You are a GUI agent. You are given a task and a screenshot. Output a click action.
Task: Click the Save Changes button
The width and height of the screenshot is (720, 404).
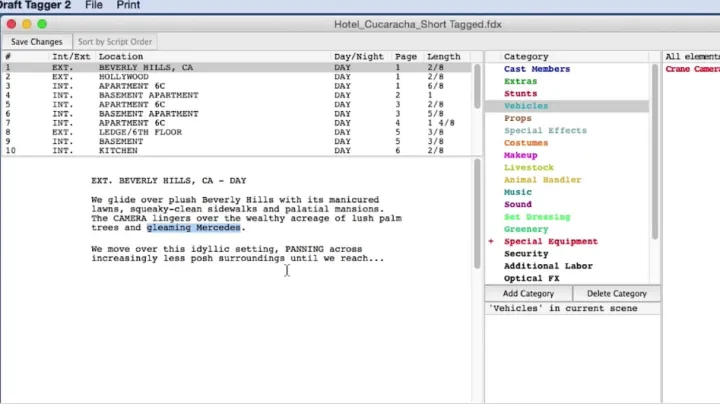(36, 42)
